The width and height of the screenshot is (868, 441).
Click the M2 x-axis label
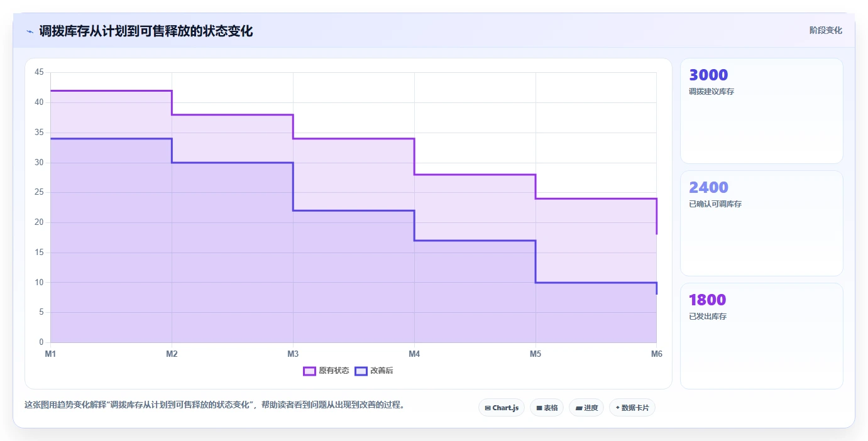[172, 354]
